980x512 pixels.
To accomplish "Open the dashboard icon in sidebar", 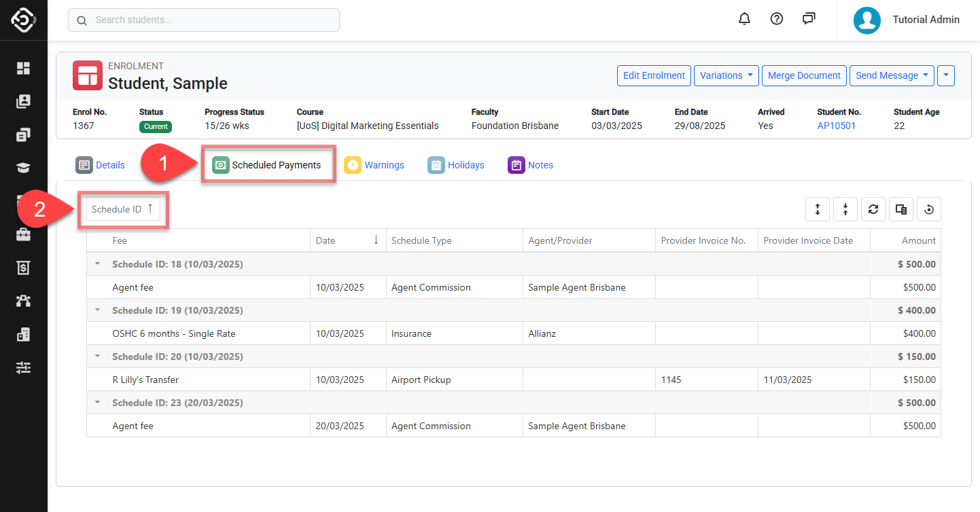I will pyautogui.click(x=24, y=68).
